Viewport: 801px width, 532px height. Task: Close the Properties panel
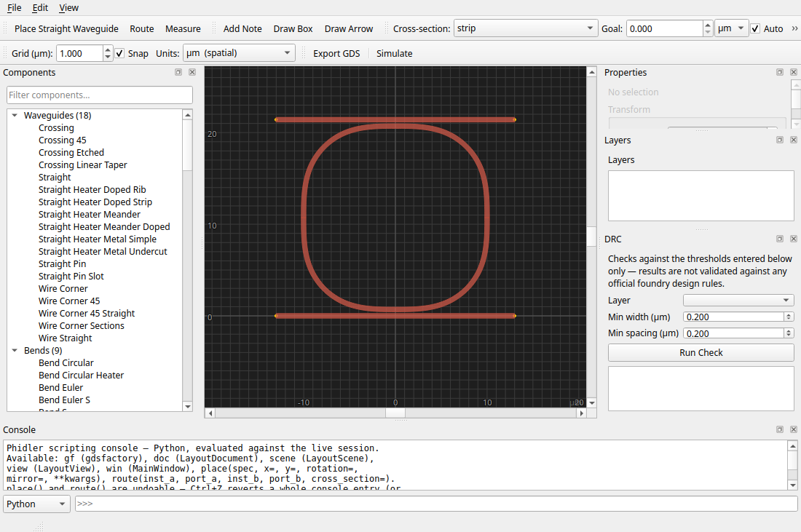pyautogui.click(x=793, y=73)
